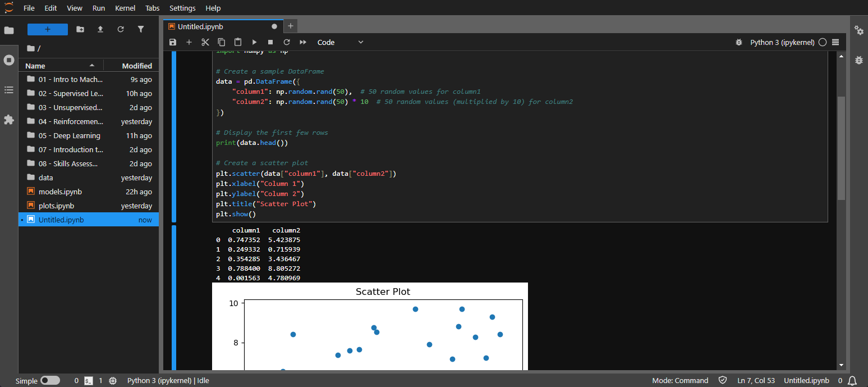Open the notebook toolbar overflow menu
Viewport: 868px width, 387px height.
tap(835, 42)
